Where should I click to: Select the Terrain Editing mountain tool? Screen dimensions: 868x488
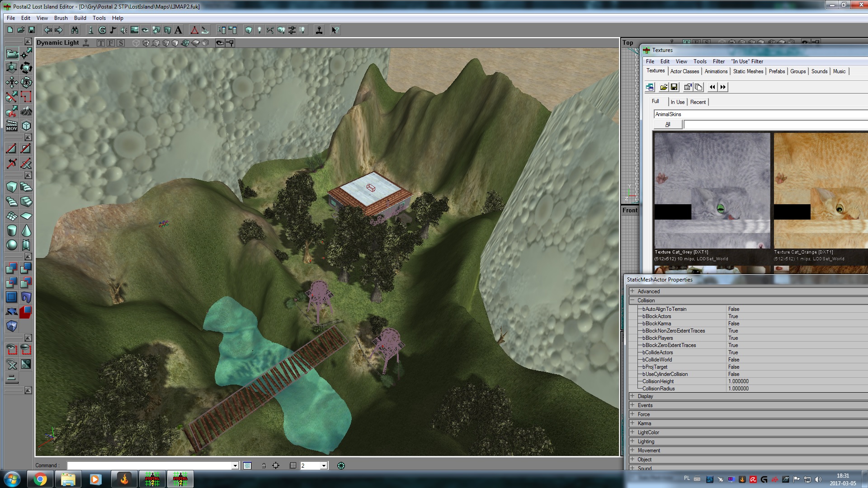pos(26,111)
